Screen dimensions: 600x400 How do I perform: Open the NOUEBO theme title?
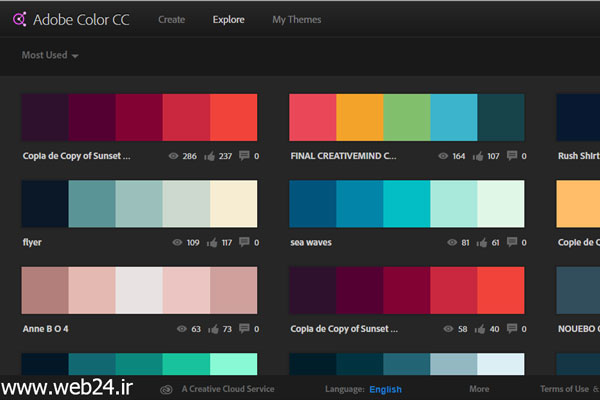579,329
